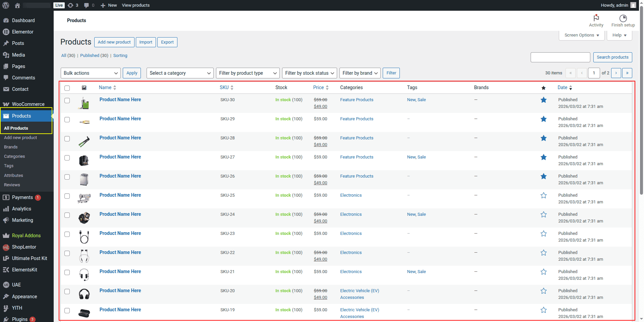Open the Activity panel icon
Image resolution: width=644 pixels, height=322 pixels.
tap(596, 18)
